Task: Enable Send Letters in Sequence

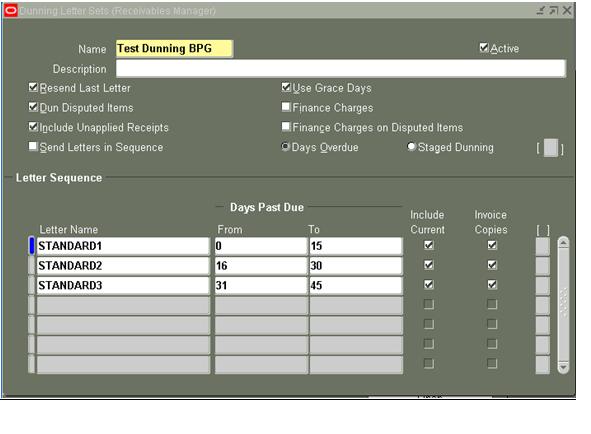Action: click(x=34, y=146)
